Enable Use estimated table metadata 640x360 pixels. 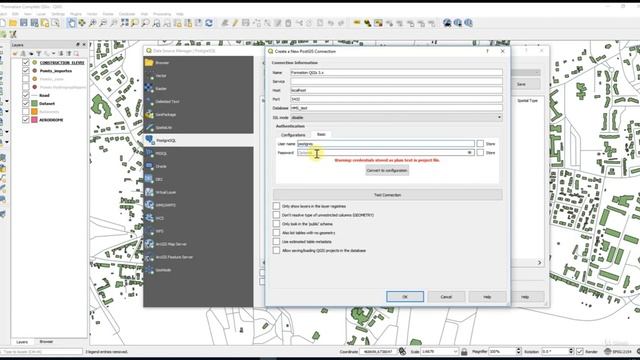tap(276, 242)
